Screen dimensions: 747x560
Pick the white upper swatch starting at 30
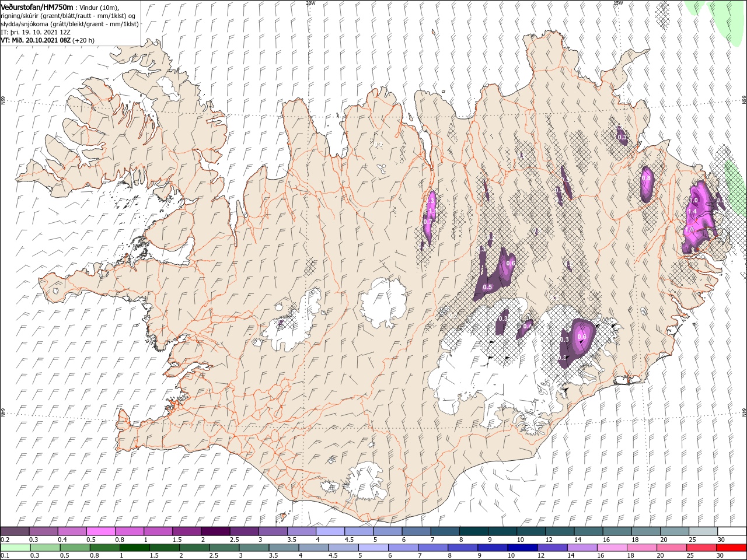pyautogui.click(x=732, y=531)
